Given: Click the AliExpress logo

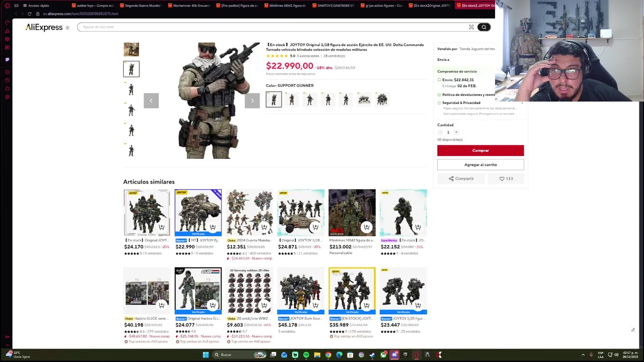Looking at the screenshot, I should (44, 27).
